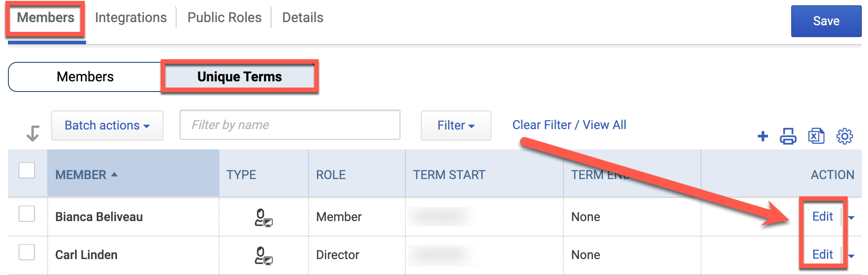Select the Unique Terms segment toggle
The image size is (868, 275).
click(x=239, y=76)
